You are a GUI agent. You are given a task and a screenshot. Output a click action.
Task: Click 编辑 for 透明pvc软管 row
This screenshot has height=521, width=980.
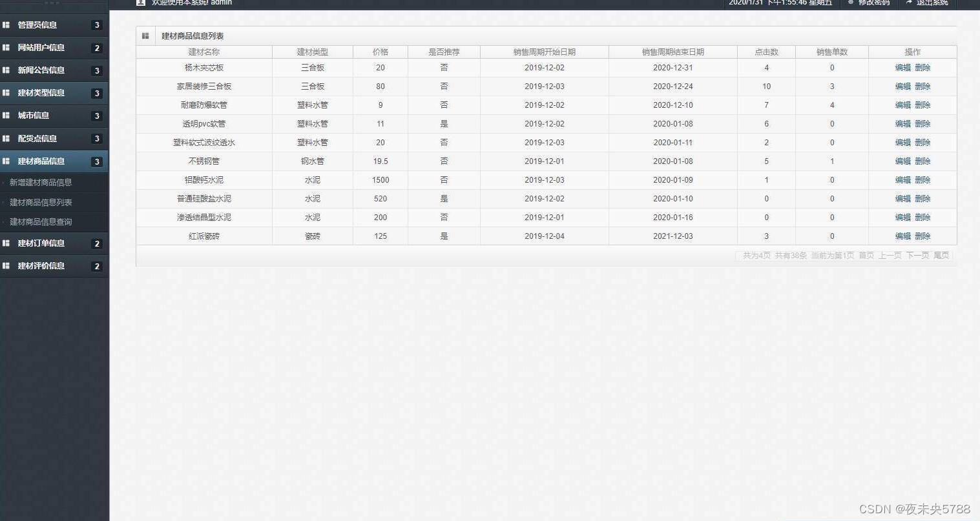click(x=903, y=124)
